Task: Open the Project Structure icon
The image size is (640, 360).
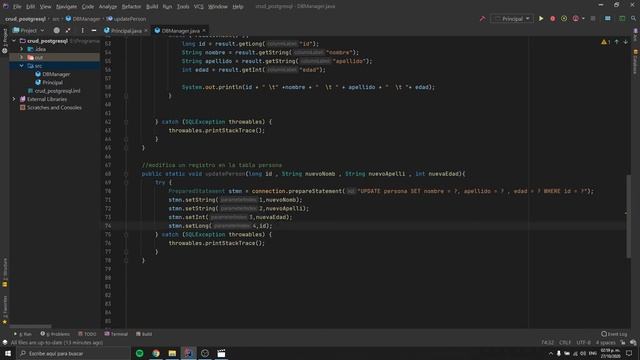Action: coord(608,19)
